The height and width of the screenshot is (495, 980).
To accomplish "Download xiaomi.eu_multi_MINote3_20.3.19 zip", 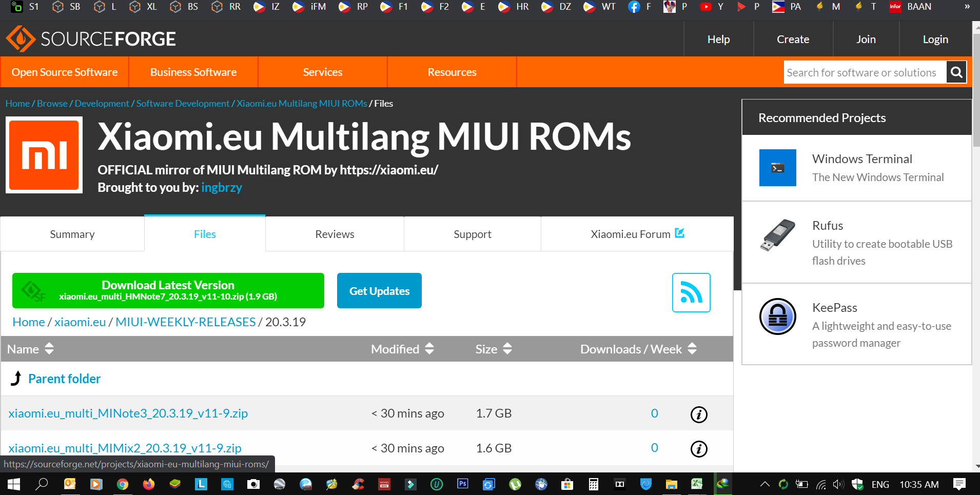I will point(128,413).
